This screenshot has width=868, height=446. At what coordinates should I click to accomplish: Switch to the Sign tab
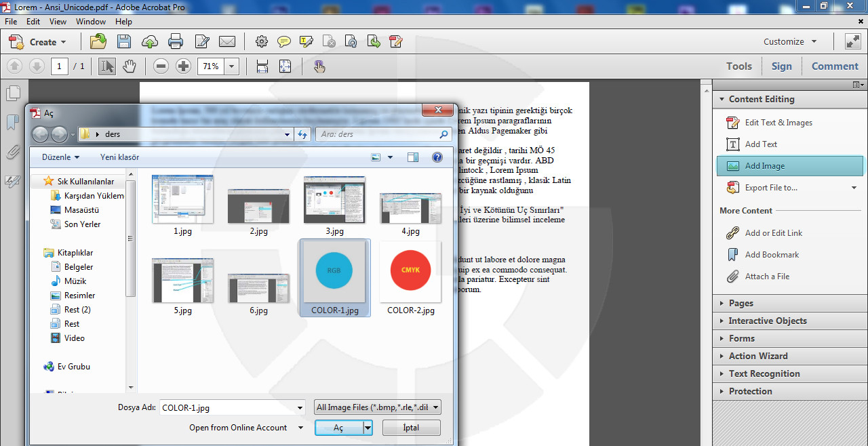point(781,66)
